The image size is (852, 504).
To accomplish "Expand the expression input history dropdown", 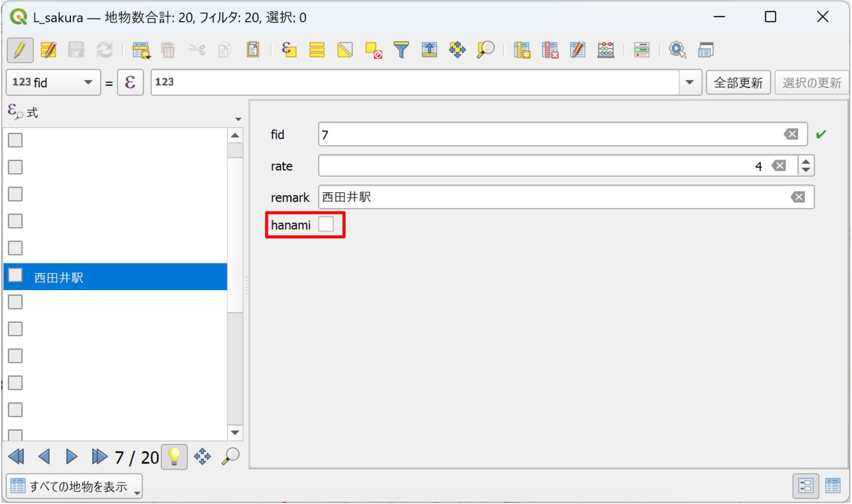I will pos(690,82).
